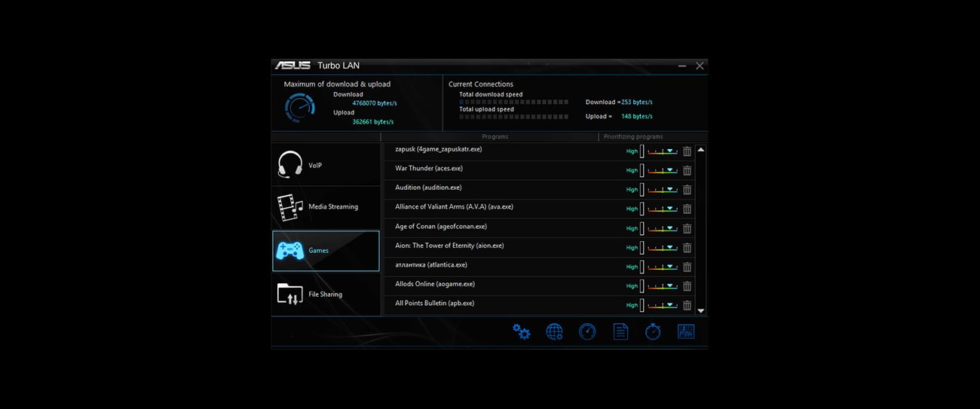980x409 pixels.
Task: Remove Alliance of Valiant Arms via trash icon
Action: 687,209
